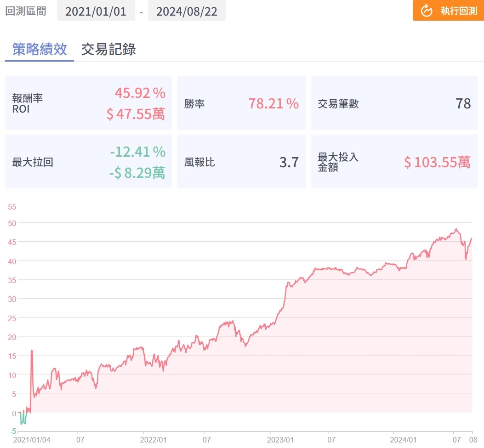Open the end date field 2024/08/22
The width and height of the screenshot is (484, 448).
187,11
